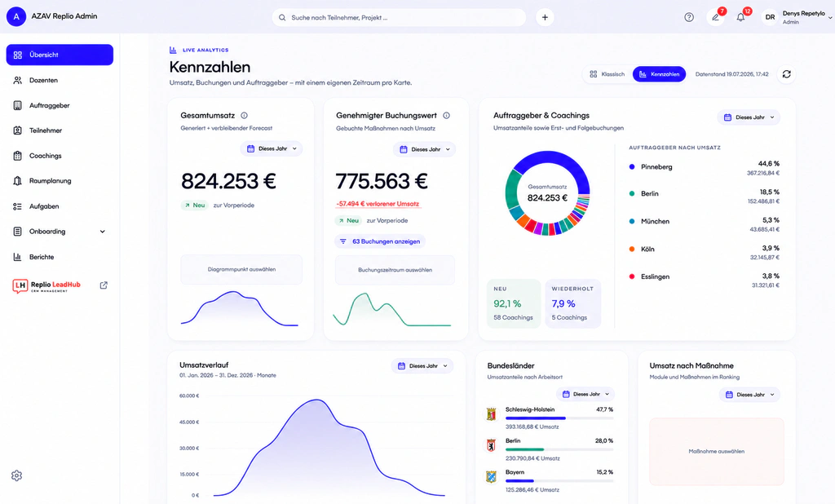Screen dimensions: 835x504
Task: Open the Denys Repetylo account menu chevron
Action: 829,18
